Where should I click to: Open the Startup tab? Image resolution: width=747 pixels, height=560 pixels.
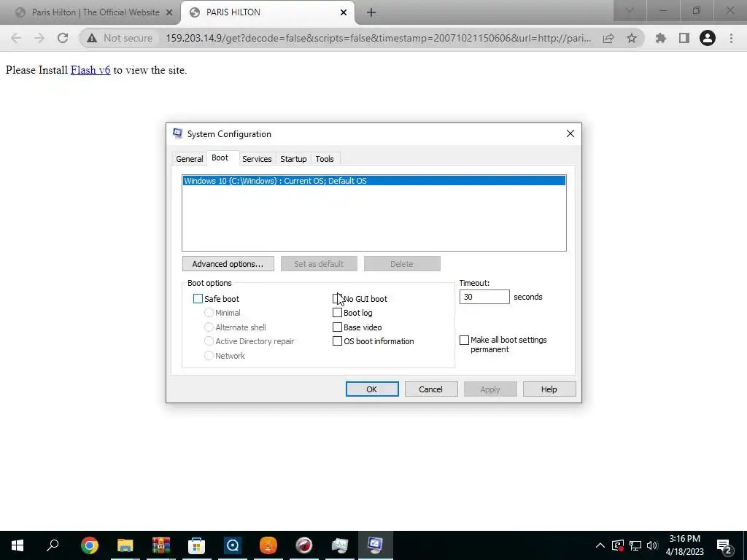[x=293, y=159]
